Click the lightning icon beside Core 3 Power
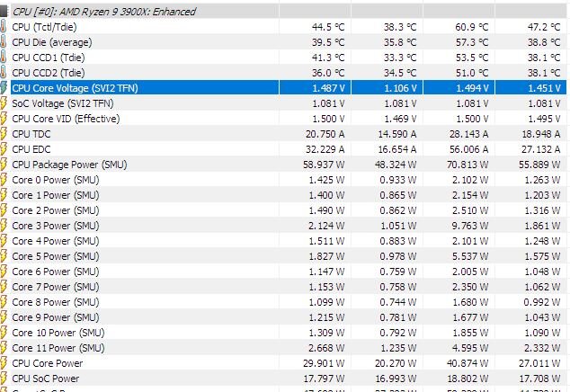This screenshot has height=392, width=570. (x=4, y=226)
